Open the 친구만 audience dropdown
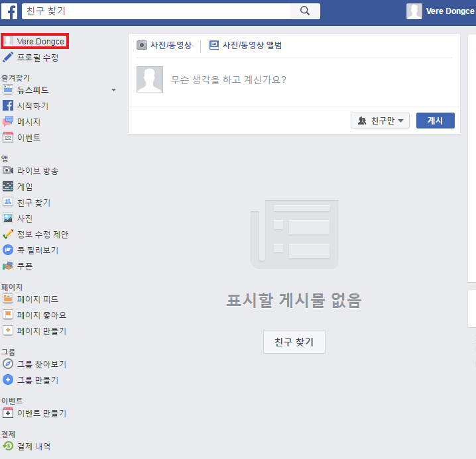476x459 pixels. coord(380,121)
